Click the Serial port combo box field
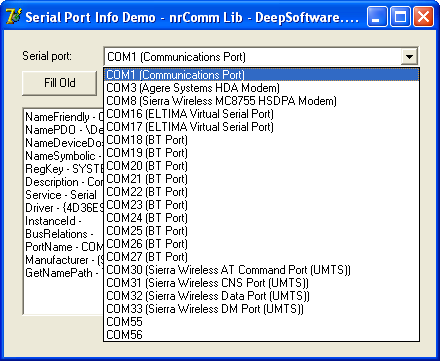 pyautogui.click(x=253, y=57)
